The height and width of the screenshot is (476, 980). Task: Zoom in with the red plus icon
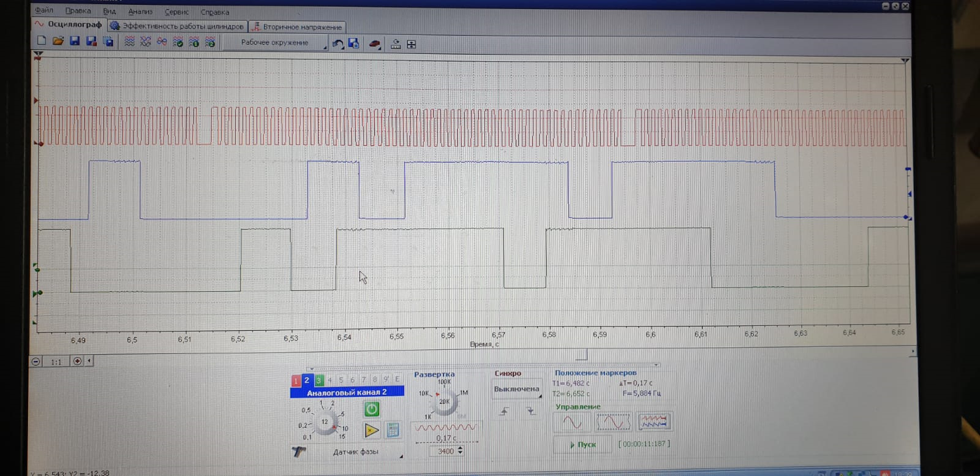(x=77, y=361)
